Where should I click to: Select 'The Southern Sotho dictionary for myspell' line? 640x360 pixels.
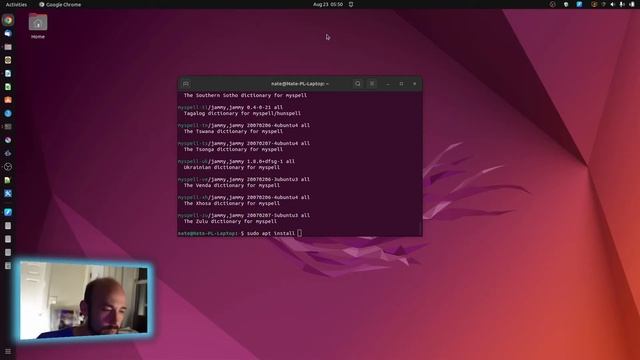click(245, 95)
